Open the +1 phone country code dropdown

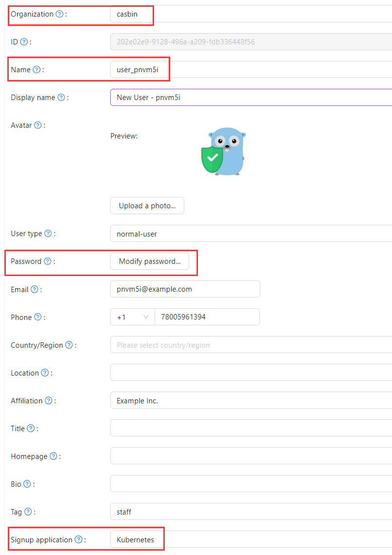pyautogui.click(x=132, y=317)
